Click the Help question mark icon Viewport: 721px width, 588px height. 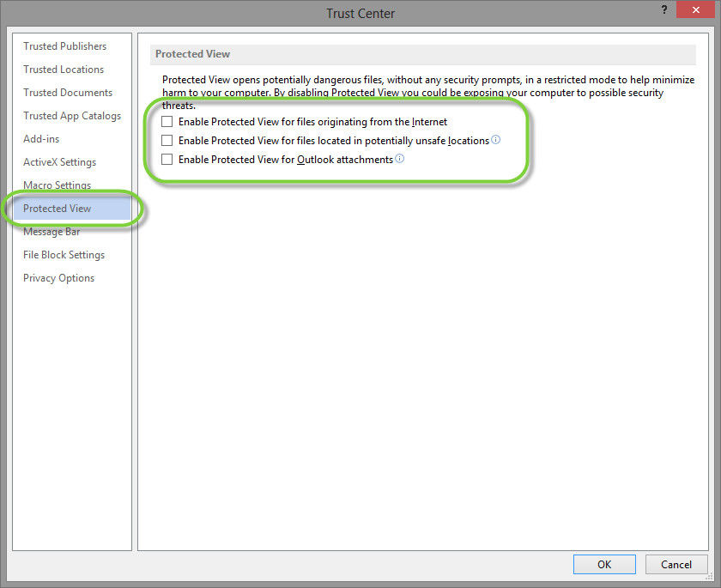(x=664, y=9)
